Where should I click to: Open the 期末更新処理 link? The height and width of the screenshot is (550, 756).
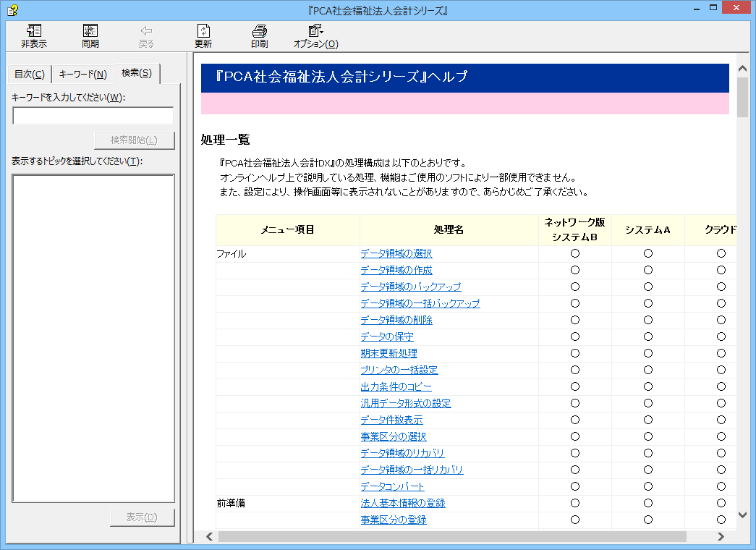tap(388, 353)
